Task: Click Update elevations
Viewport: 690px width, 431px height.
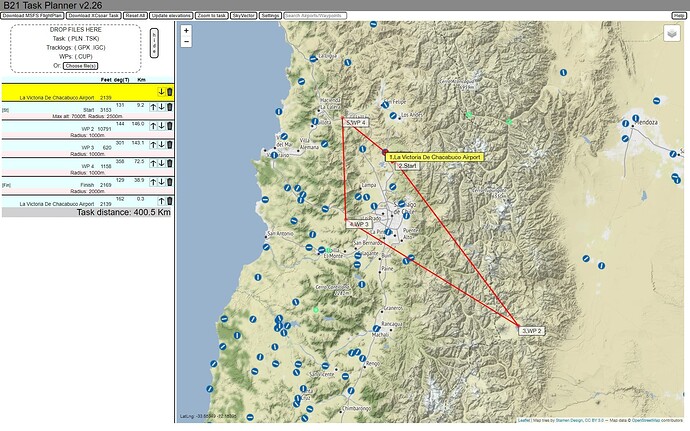Action: click(x=171, y=15)
